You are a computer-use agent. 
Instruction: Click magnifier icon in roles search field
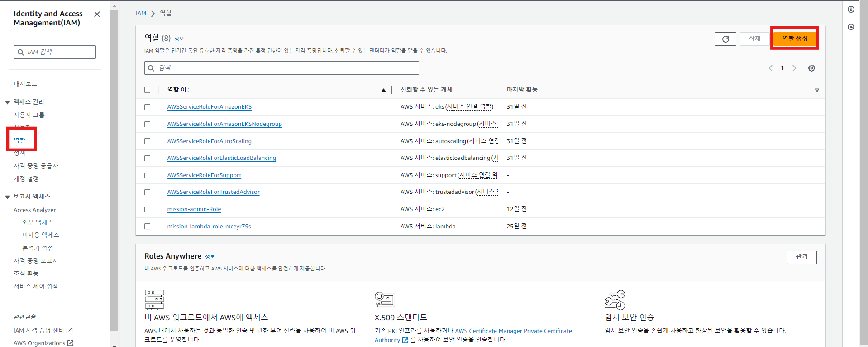151,68
